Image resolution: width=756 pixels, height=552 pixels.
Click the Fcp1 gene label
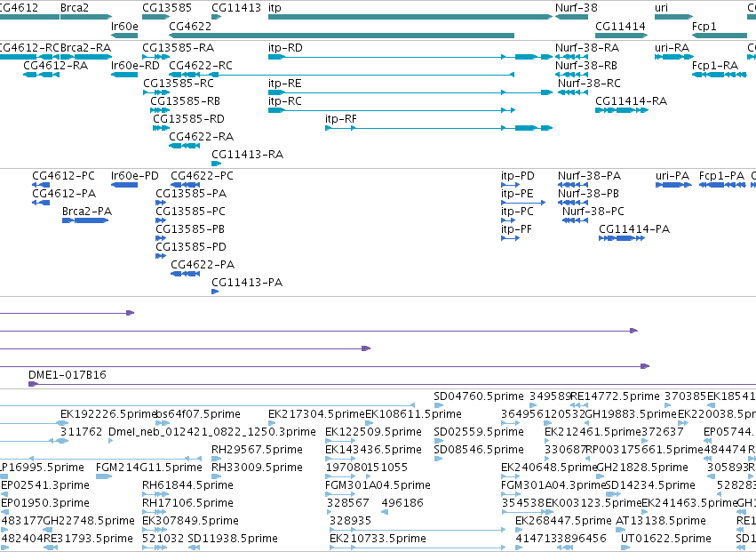[704, 26]
